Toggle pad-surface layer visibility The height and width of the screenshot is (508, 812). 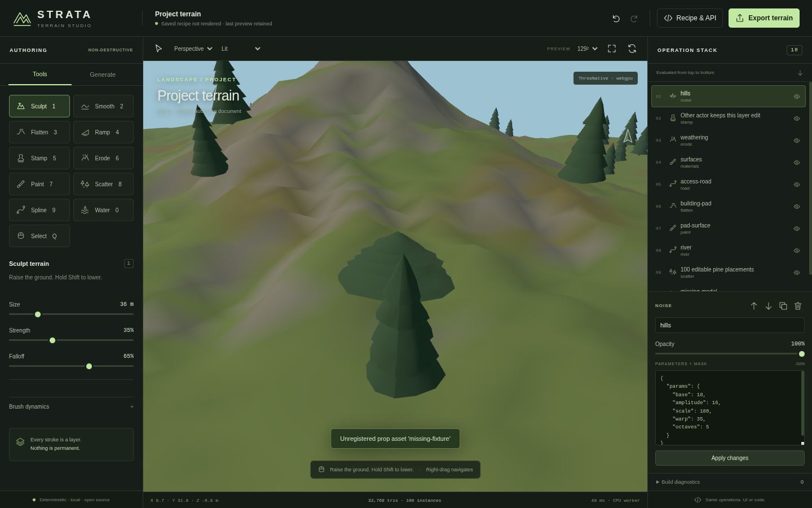[x=797, y=229]
